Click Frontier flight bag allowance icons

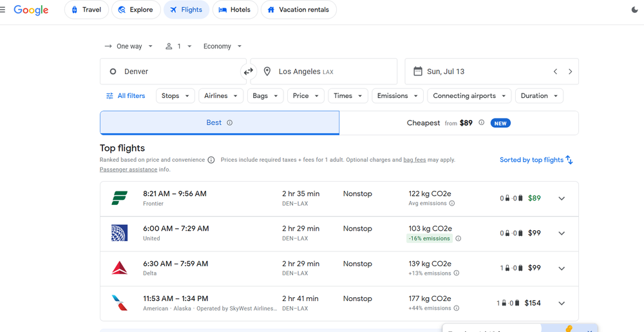pos(511,198)
